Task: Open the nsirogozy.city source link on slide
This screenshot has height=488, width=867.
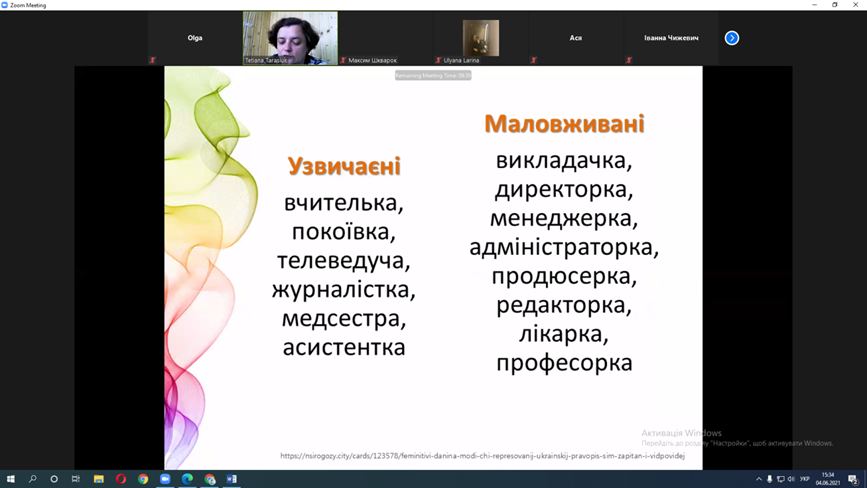Action: point(482,455)
